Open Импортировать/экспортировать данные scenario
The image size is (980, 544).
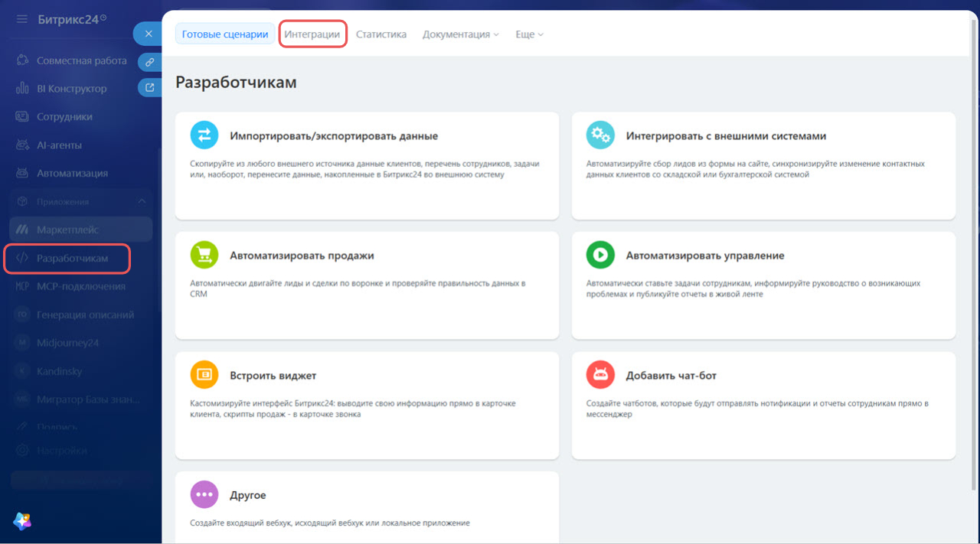point(367,166)
